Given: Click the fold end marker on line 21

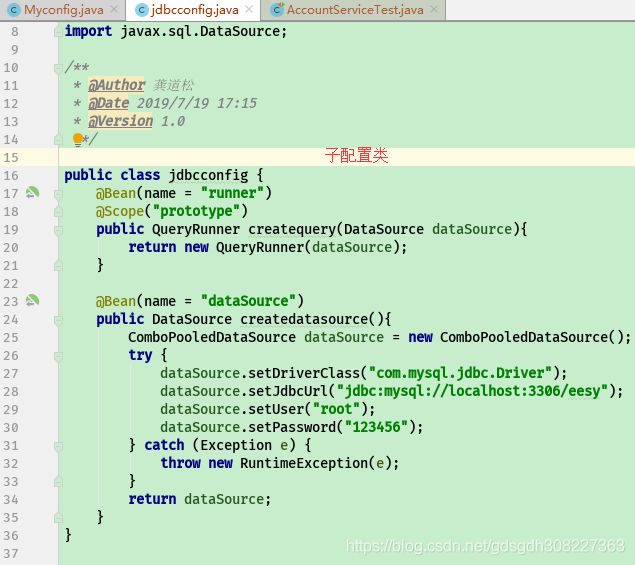Looking at the screenshot, I should [58, 266].
